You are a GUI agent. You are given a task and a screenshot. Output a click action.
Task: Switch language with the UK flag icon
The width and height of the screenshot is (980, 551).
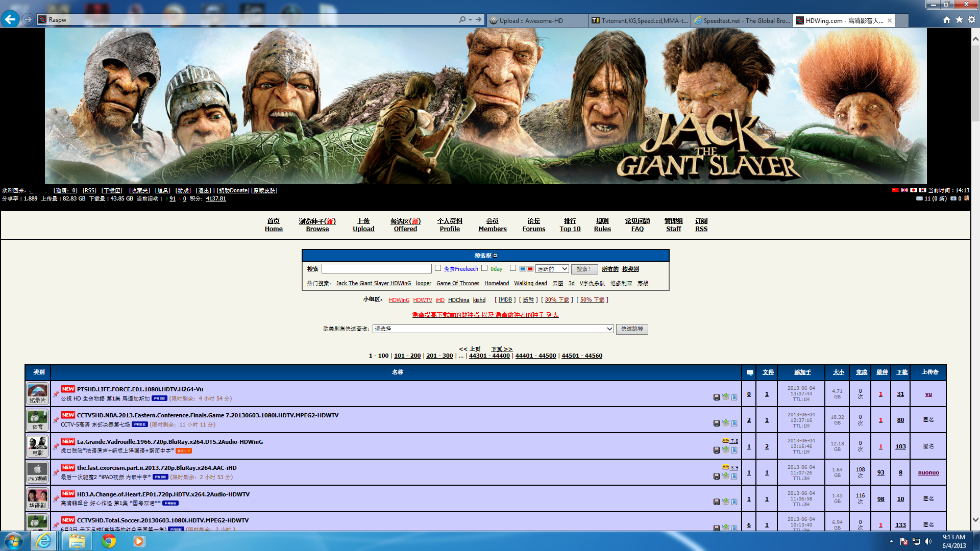tap(904, 190)
